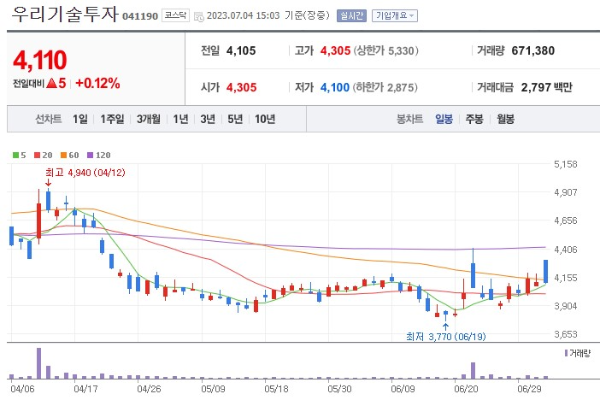Image resolution: width=600 pixels, height=409 pixels.
Task: Click the 시가 4,305 value
Action: tap(241, 87)
